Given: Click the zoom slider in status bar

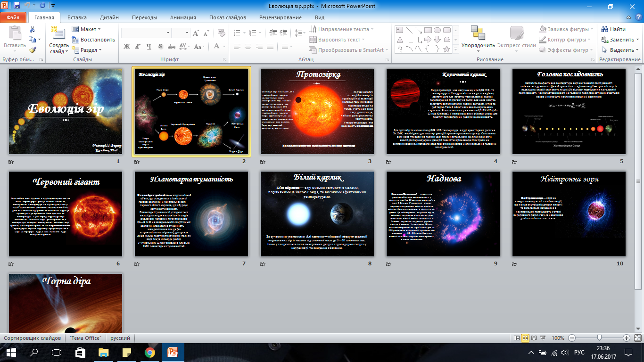Looking at the screenshot, I should point(599,338).
